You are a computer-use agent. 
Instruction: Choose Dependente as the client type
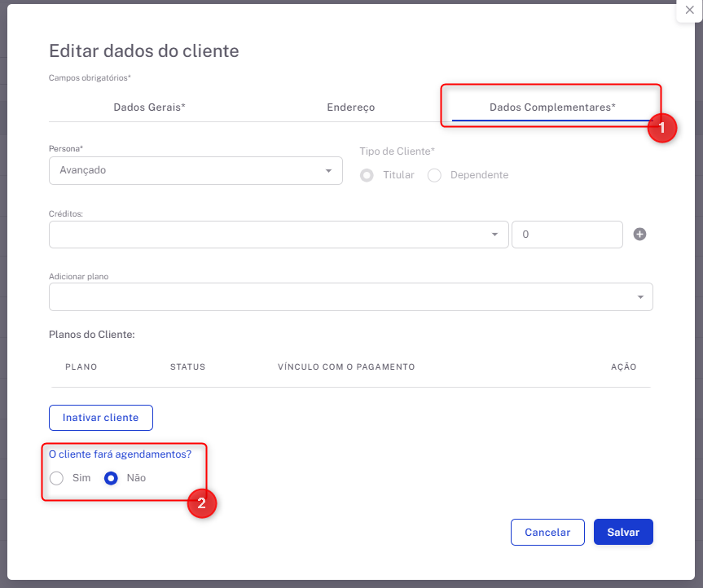coord(435,175)
